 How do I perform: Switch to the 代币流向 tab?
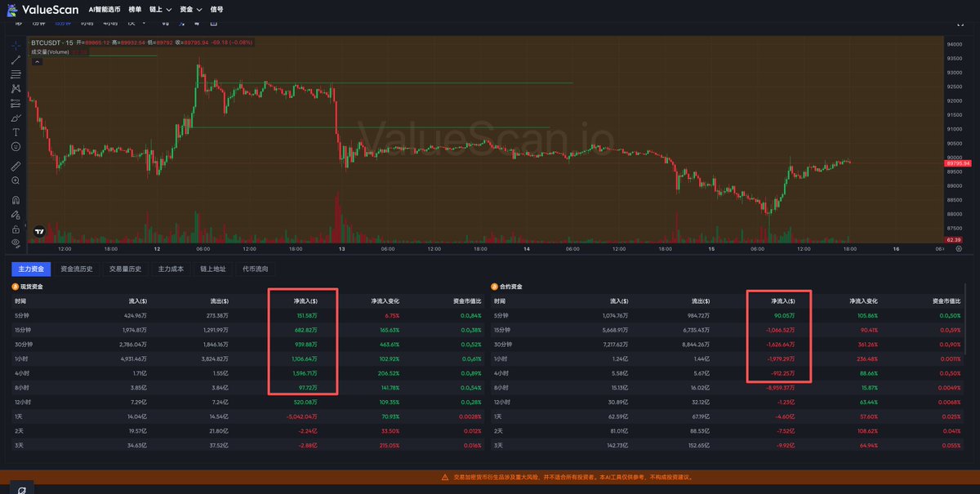point(256,269)
